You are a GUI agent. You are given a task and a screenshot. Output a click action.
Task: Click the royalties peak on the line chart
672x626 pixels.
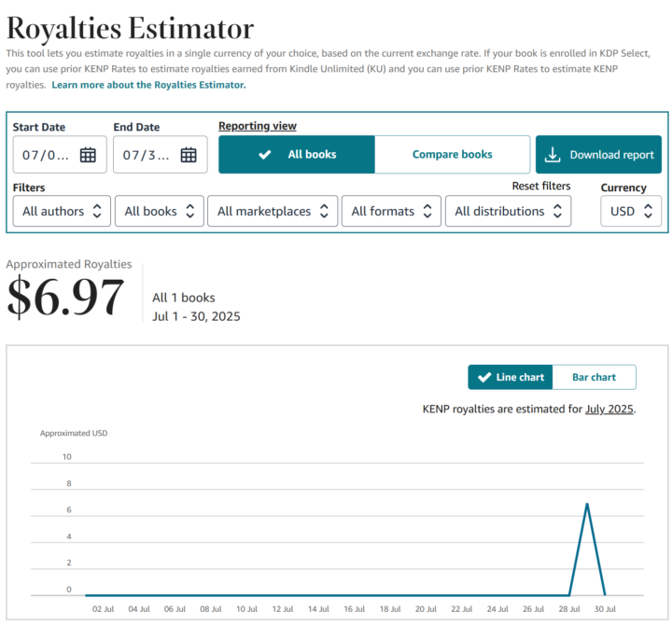coord(587,504)
